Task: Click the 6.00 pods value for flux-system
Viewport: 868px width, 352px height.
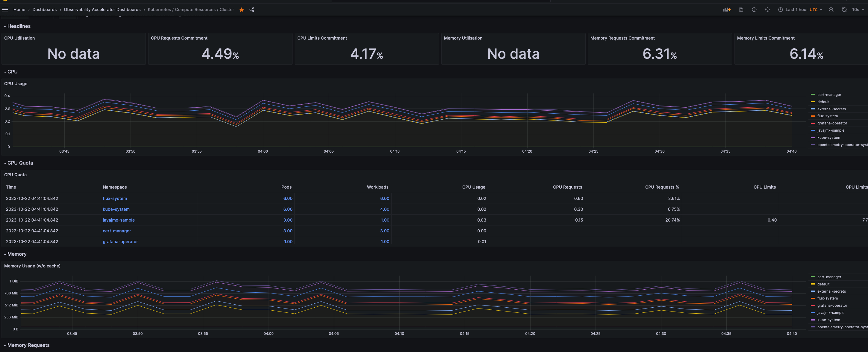Action: [288, 198]
